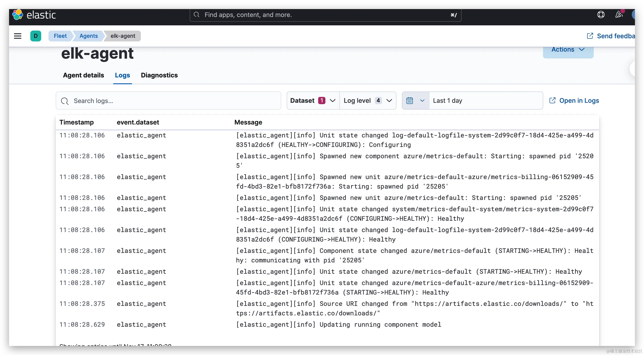Screen dimensions: 644x355
Task: Click the Open in Logs external icon
Action: point(552,101)
